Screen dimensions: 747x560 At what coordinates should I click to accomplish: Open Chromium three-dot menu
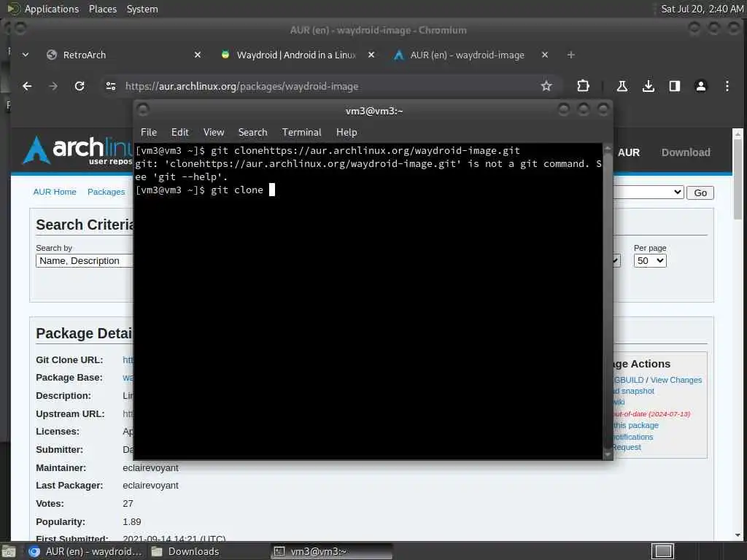pyautogui.click(x=727, y=86)
